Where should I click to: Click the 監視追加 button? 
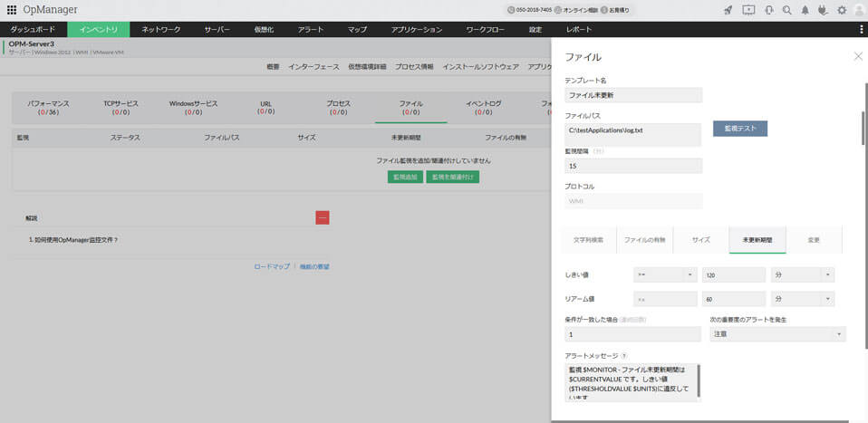click(405, 177)
